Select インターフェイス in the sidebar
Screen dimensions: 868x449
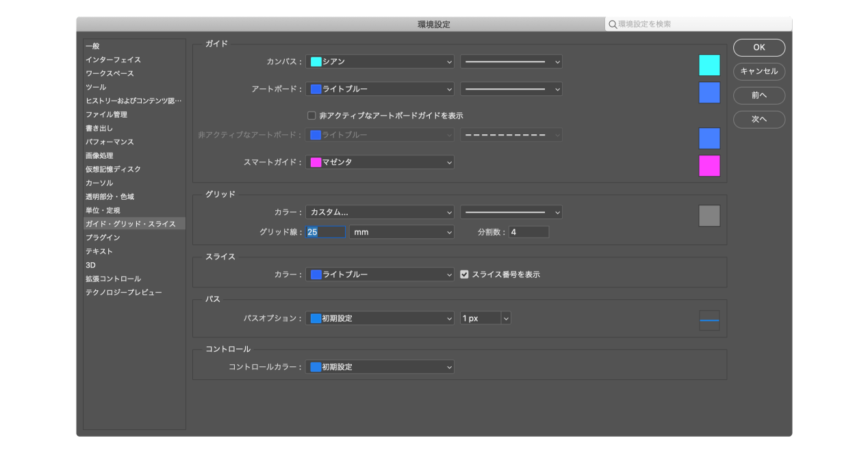[x=113, y=60]
